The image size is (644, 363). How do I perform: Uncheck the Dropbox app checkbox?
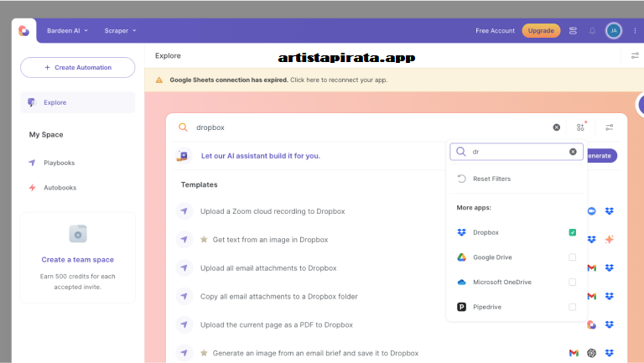[572, 232]
